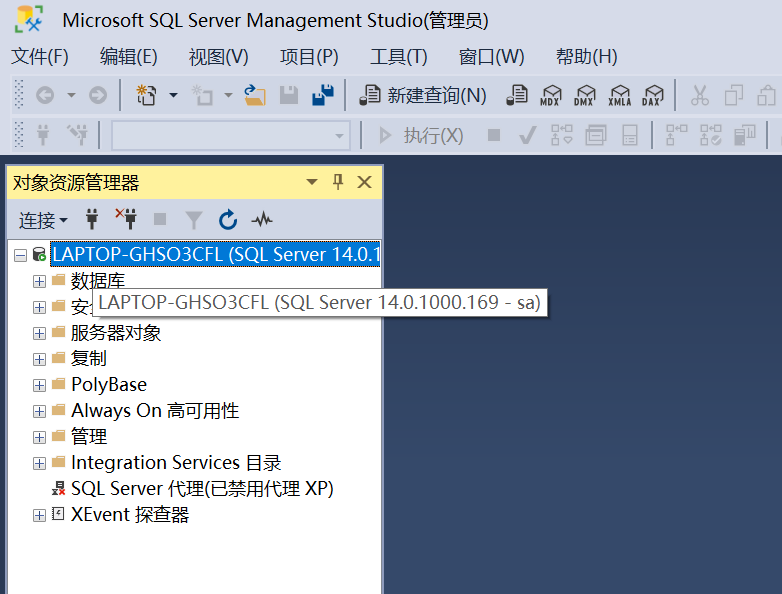Click Disconnect plug icon with red X

[126, 219]
